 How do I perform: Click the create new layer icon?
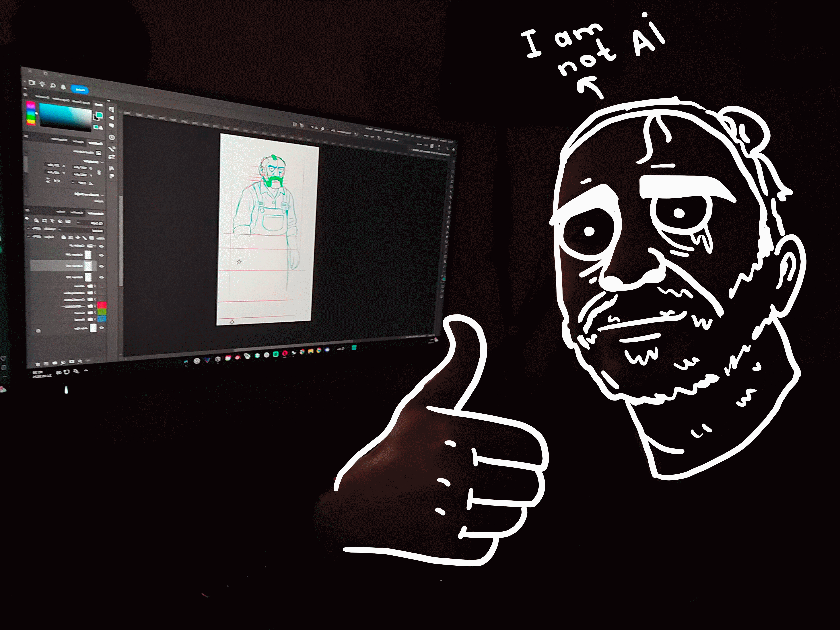pos(46,363)
